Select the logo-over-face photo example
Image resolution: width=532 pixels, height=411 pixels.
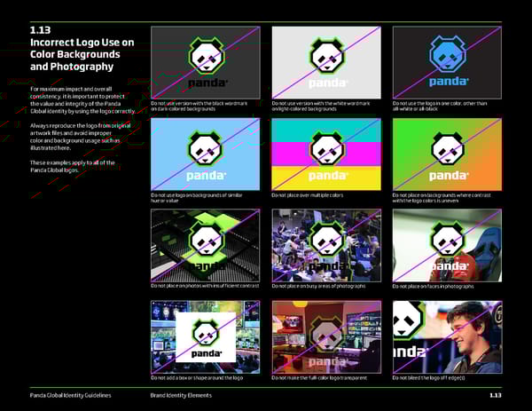pyautogui.click(x=447, y=246)
